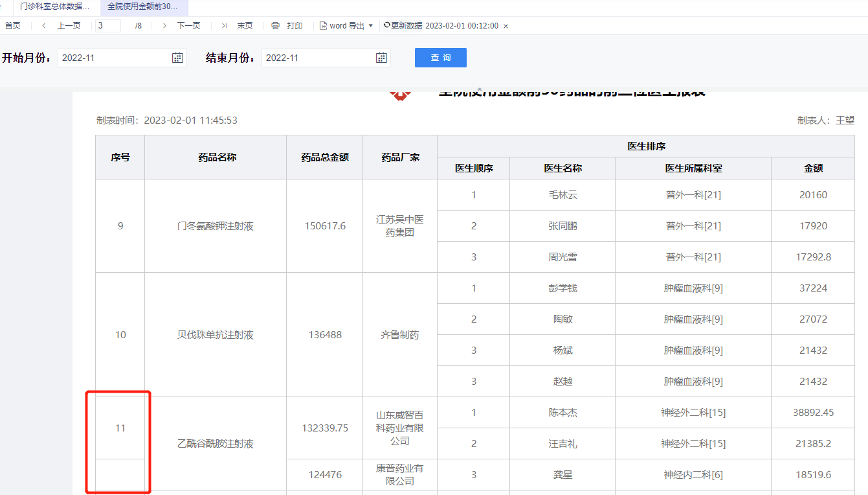This screenshot has height=495, width=868.
Task: Open the 结束月份 calendar icon
Action: pyautogui.click(x=381, y=58)
